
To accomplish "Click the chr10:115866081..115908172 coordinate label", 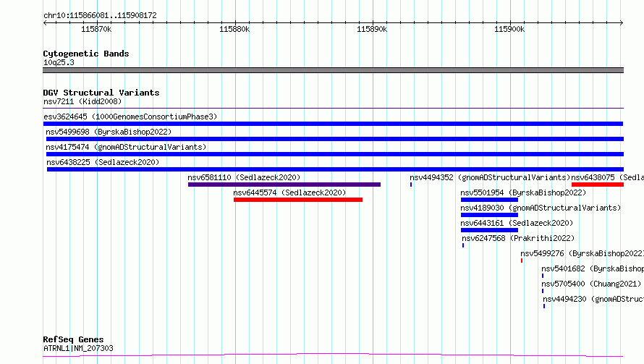I will tap(100, 15).
